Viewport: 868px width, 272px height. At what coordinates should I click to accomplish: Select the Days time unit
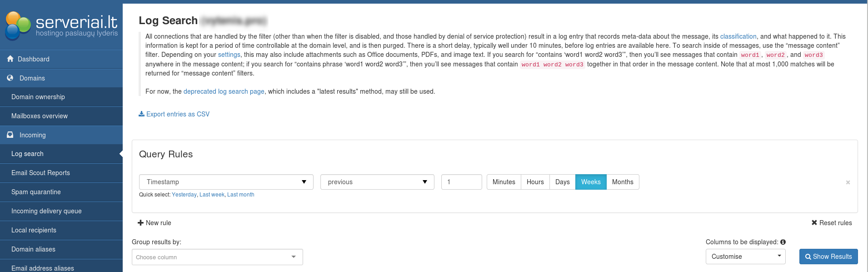(562, 182)
